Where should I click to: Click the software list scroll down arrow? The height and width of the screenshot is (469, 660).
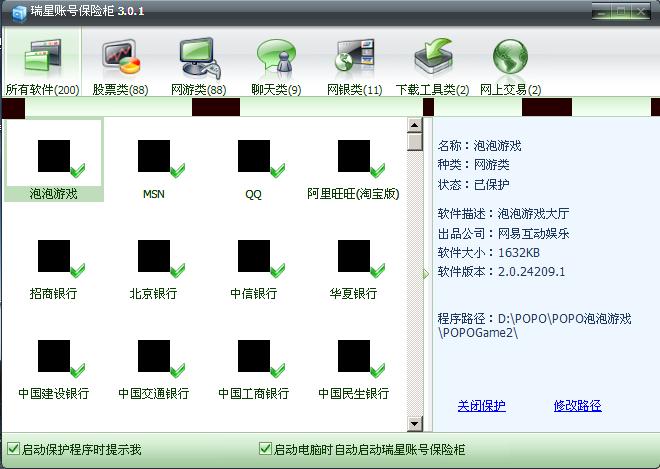tap(415, 424)
